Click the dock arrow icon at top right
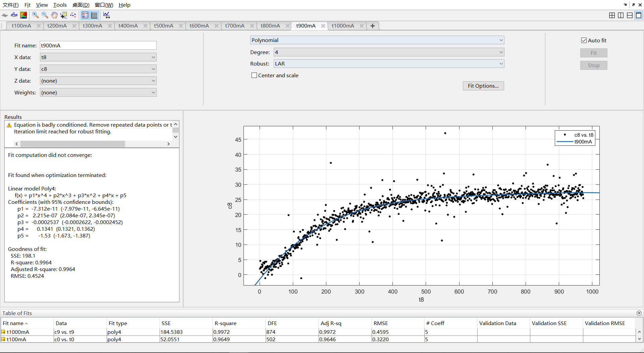Image resolution: width=644 pixels, height=353 pixels. pos(625,5)
